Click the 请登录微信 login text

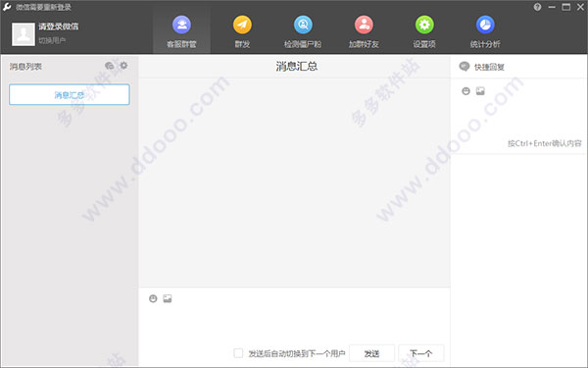(59, 26)
